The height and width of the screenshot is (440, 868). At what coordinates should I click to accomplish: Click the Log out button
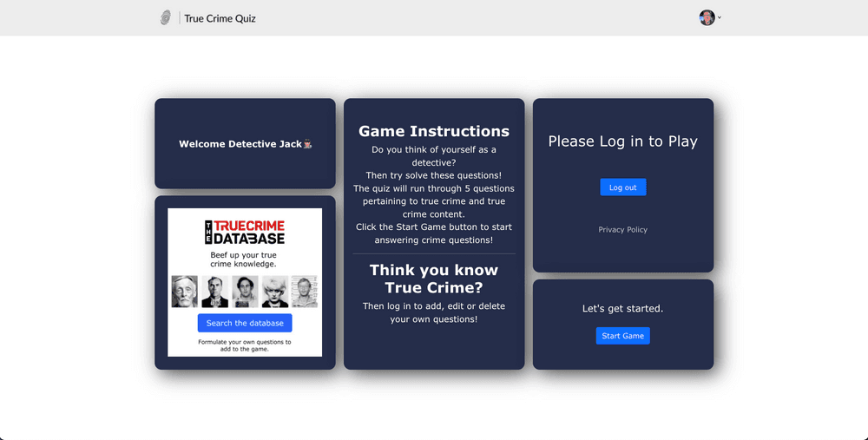click(x=622, y=187)
